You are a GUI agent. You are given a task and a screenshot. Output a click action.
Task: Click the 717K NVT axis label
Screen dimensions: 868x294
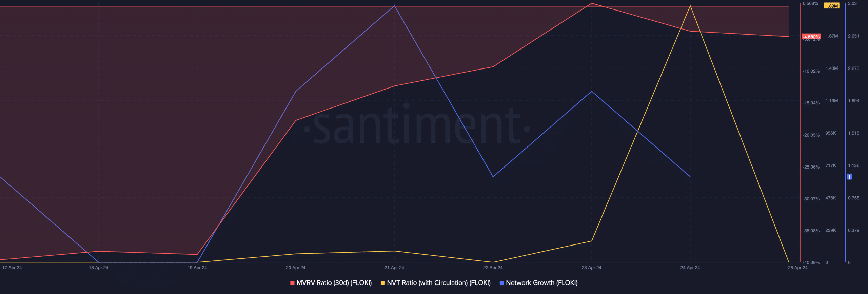(x=831, y=165)
